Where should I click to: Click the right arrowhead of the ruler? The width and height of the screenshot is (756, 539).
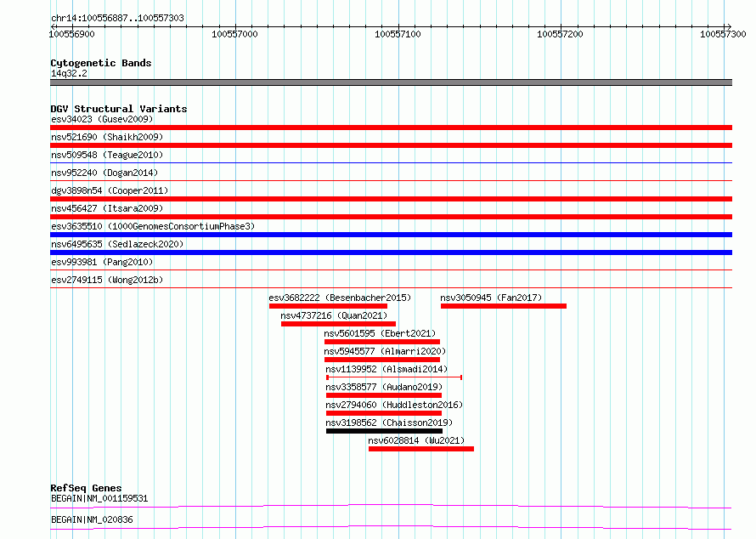[x=729, y=26]
